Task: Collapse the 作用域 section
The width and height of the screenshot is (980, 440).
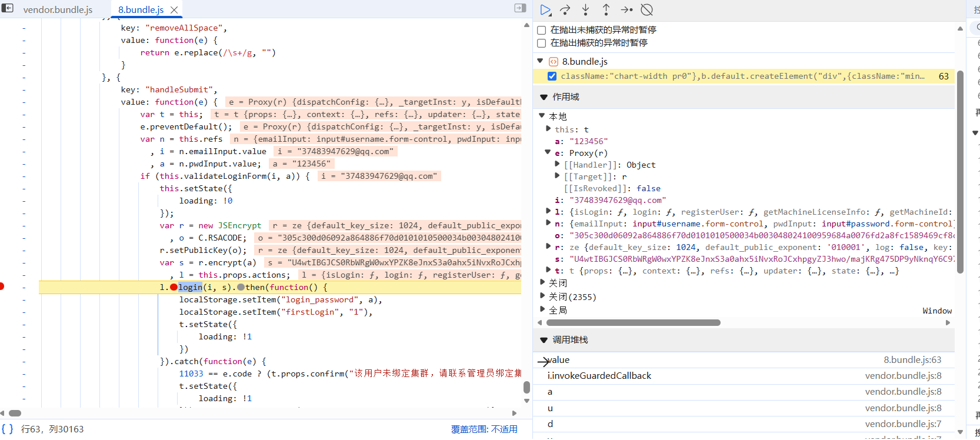Action: (543, 97)
